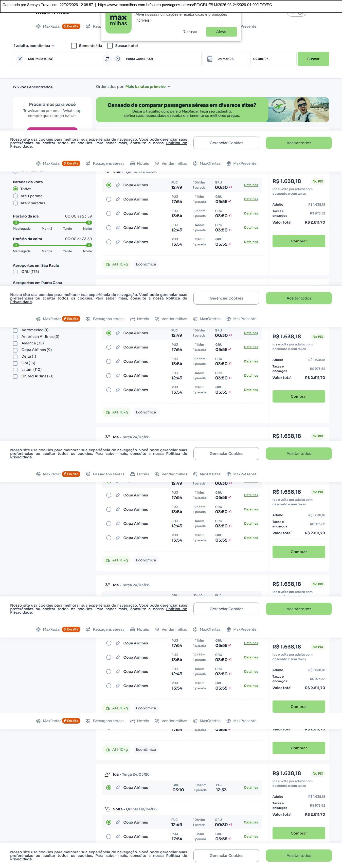Select Até 1 parada for the return stops
Viewport: 342px width, 868px height.
tap(15, 196)
